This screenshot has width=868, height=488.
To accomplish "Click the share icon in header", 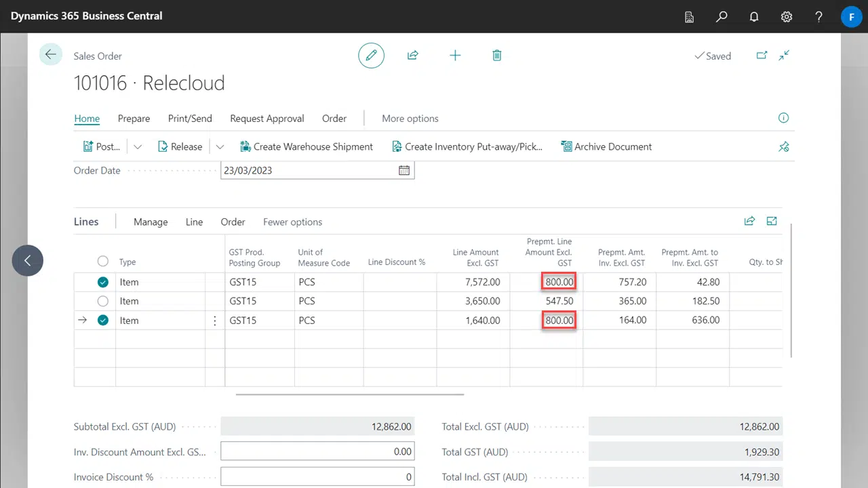I will [x=412, y=56].
